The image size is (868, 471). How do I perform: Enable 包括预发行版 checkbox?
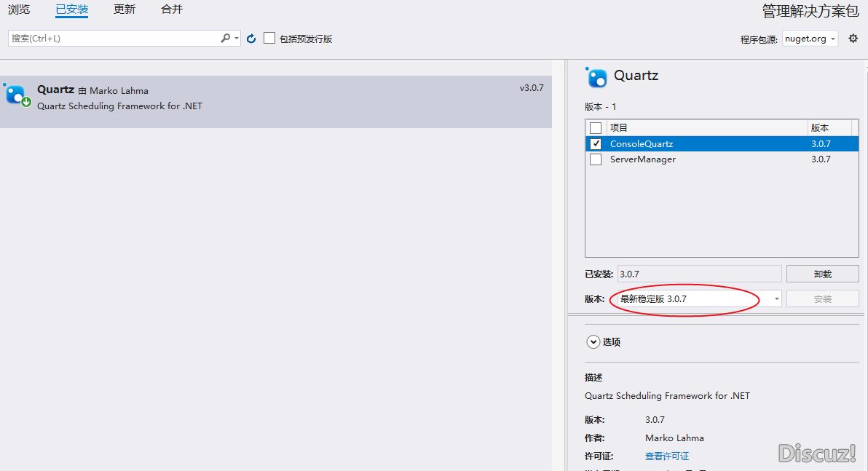[x=269, y=38]
